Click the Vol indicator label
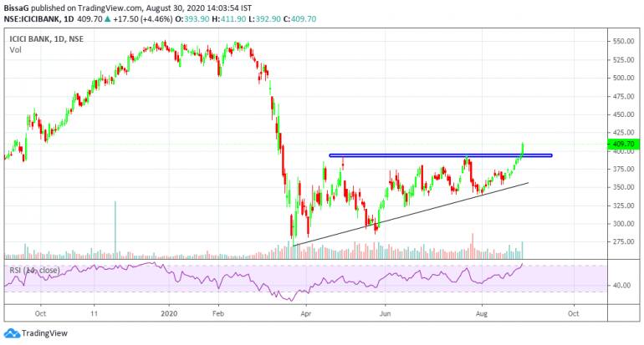 pyautogui.click(x=15, y=50)
